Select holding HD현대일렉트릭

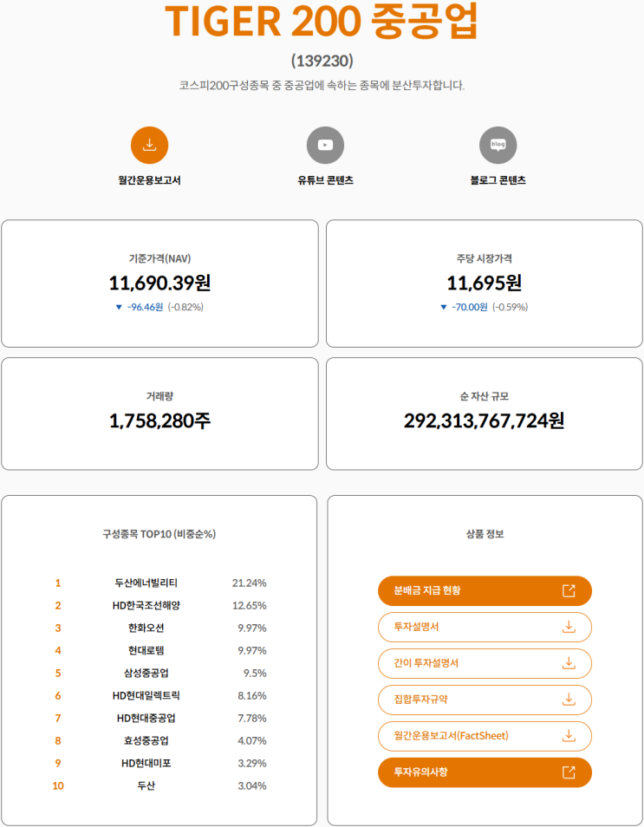tap(146, 696)
